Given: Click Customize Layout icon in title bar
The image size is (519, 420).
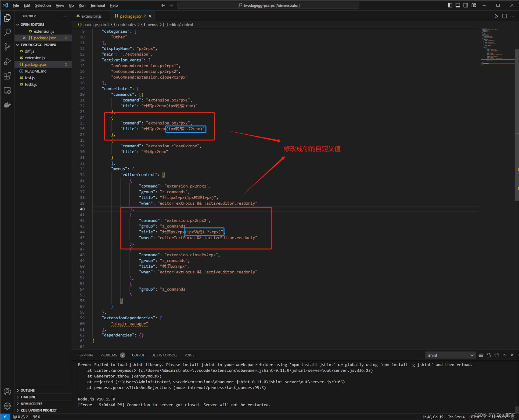Looking at the screenshot, I should click(x=474, y=5).
